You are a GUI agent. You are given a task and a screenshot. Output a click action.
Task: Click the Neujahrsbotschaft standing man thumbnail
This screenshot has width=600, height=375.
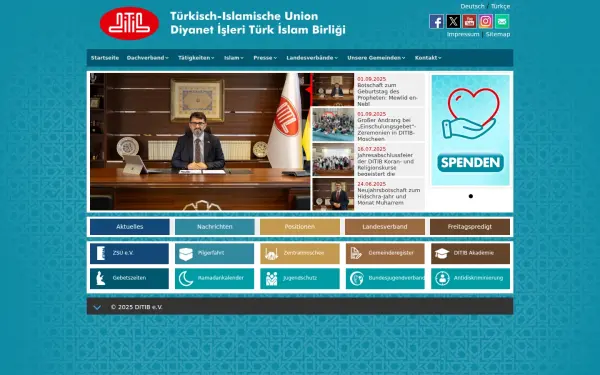[333, 194]
